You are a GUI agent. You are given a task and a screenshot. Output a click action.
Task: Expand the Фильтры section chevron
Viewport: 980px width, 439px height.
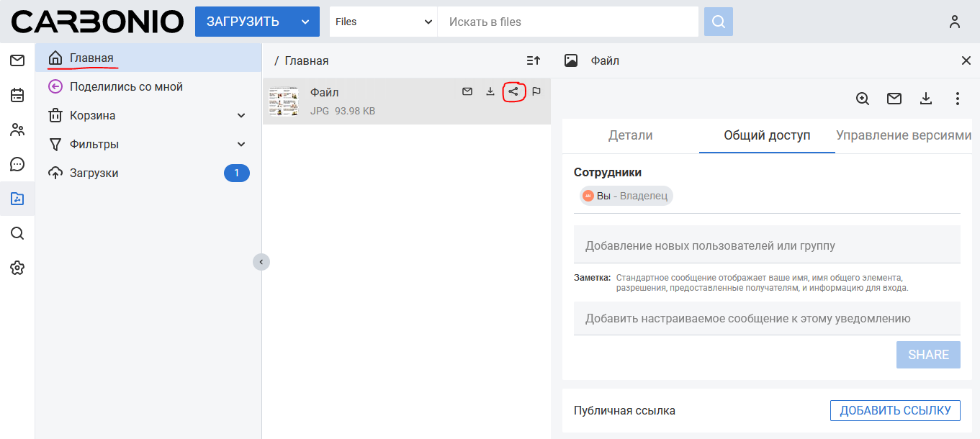241,145
